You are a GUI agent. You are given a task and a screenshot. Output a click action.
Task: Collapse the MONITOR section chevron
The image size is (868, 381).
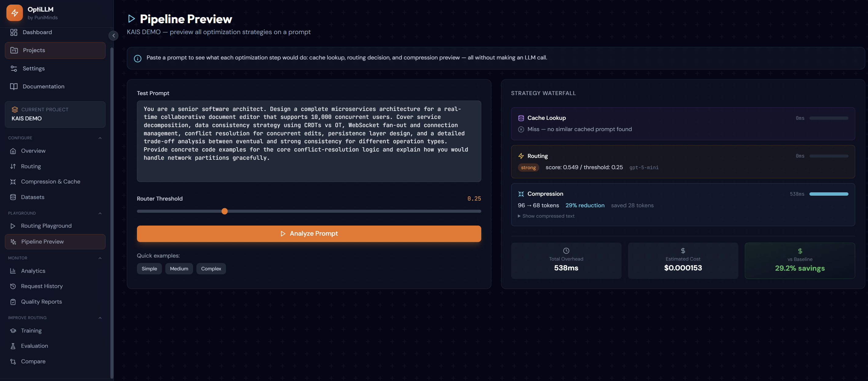[100, 258]
